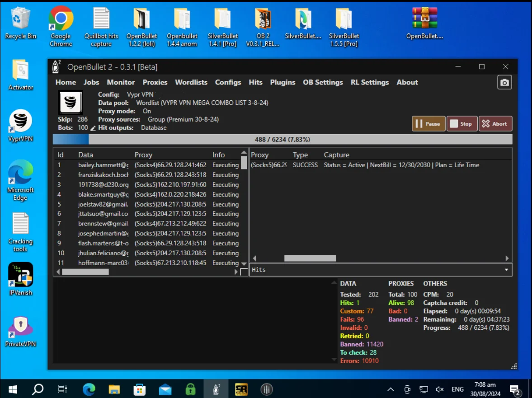The image size is (532, 398).
Task: Open the Activator desktop folder
Action: click(21, 75)
